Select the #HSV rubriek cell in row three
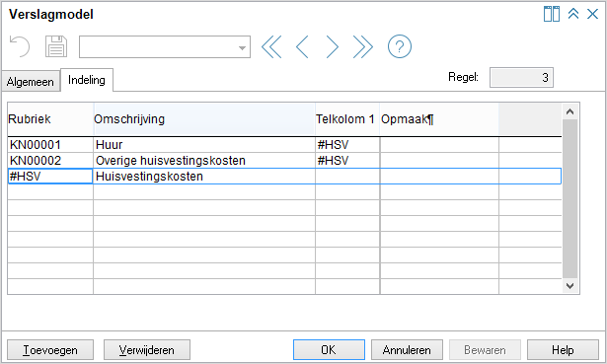 50,177
